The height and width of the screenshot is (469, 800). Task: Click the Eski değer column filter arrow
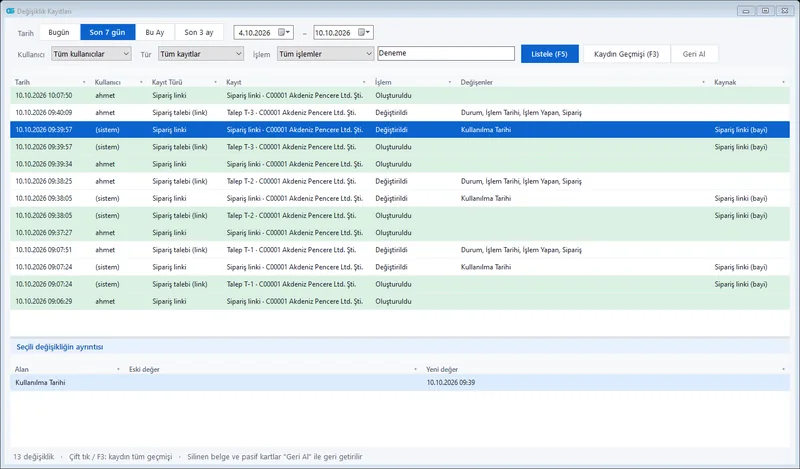415,369
